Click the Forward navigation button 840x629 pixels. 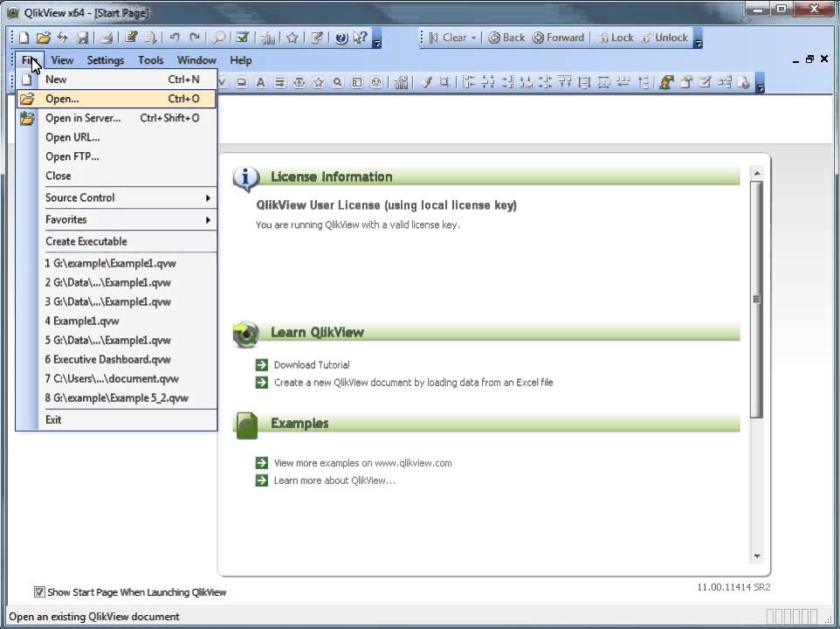tap(558, 38)
